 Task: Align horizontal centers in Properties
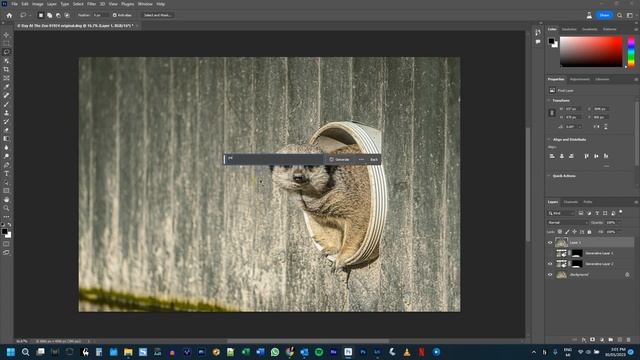(x=562, y=156)
